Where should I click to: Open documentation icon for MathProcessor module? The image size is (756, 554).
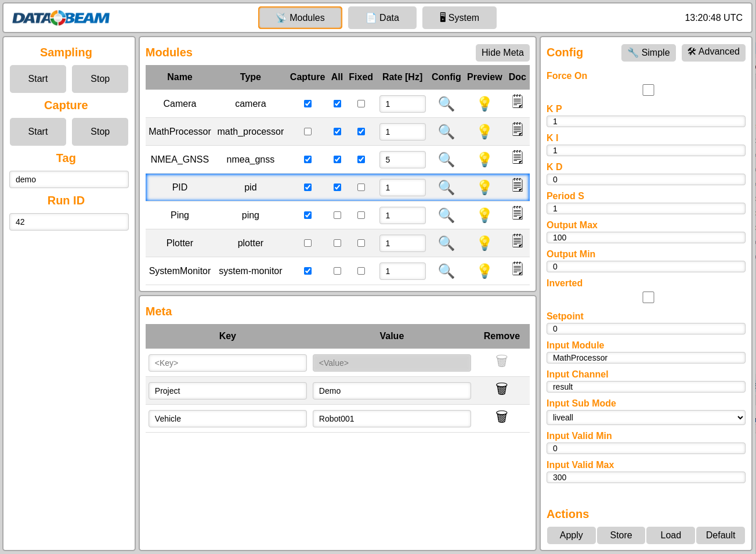518,129
